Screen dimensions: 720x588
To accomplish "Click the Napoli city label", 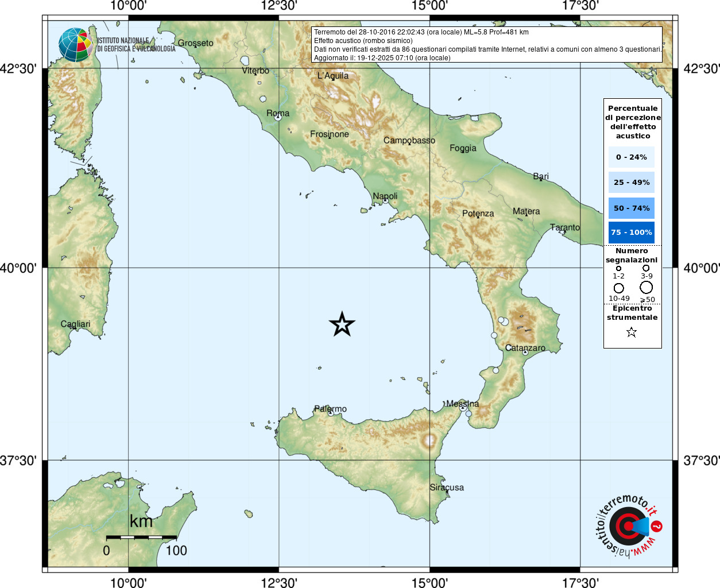I will (385, 196).
